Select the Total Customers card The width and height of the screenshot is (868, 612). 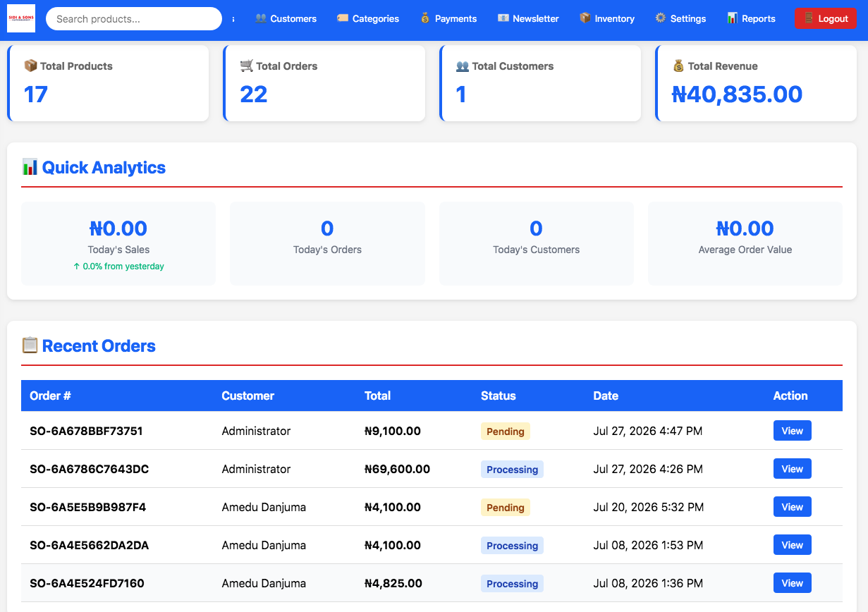tap(540, 83)
